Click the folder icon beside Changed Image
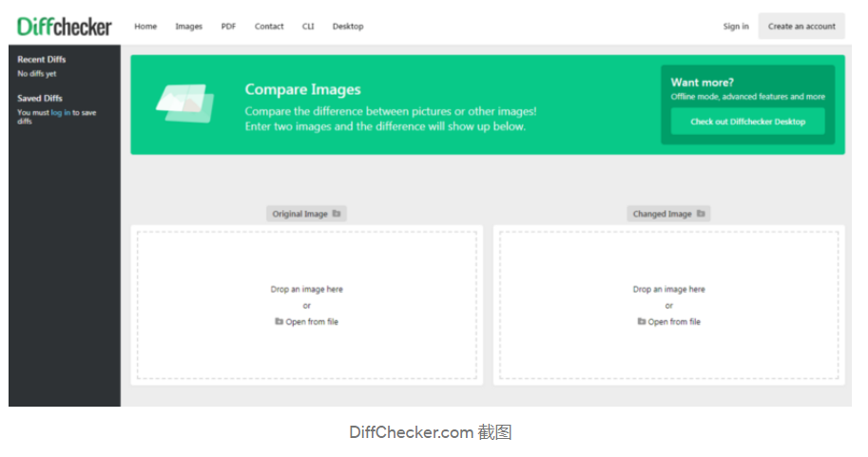 (x=701, y=213)
